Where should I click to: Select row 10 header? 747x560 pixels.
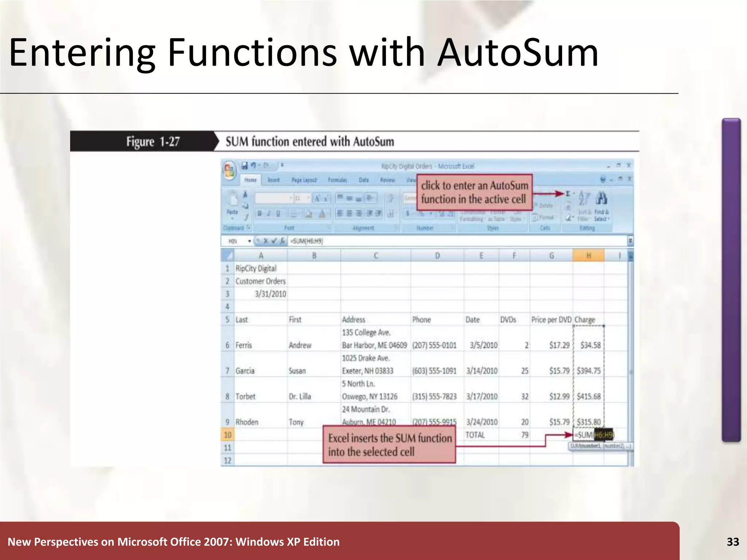click(x=227, y=435)
